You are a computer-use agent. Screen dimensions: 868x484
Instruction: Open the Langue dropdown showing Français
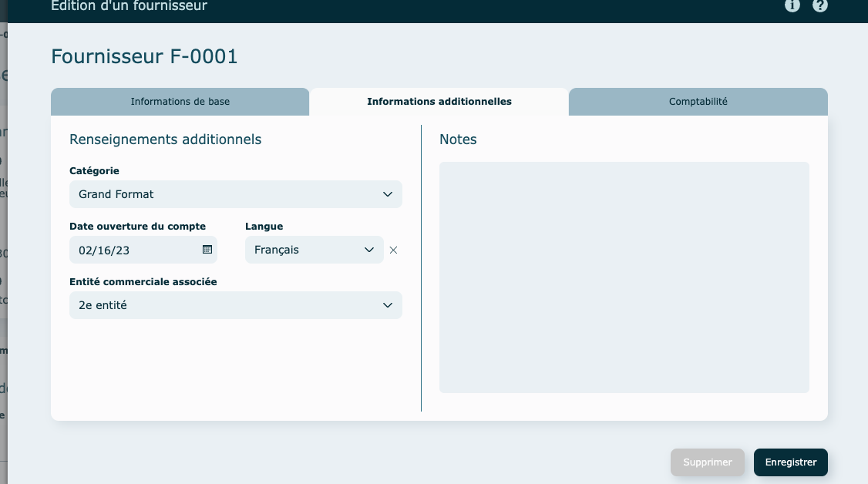314,250
